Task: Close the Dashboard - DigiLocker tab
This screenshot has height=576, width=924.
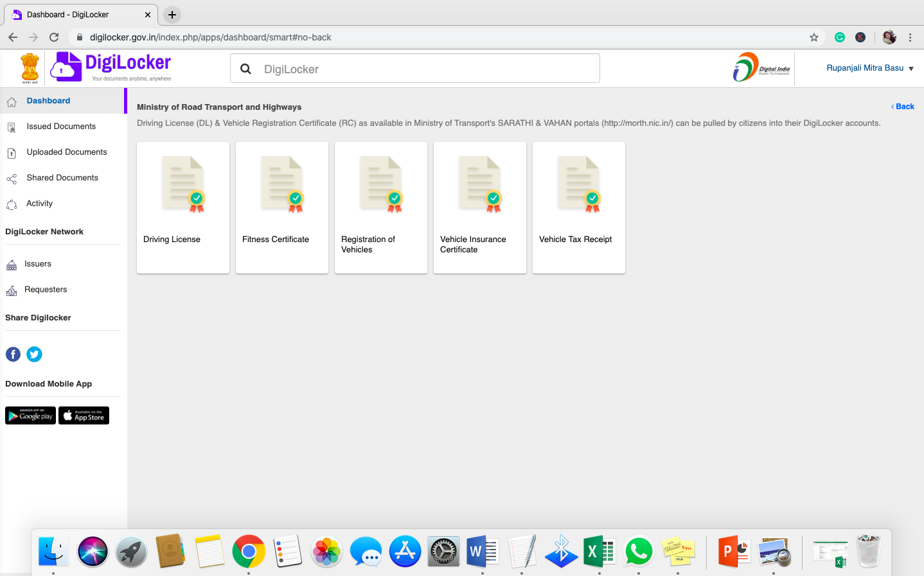Action: click(148, 15)
